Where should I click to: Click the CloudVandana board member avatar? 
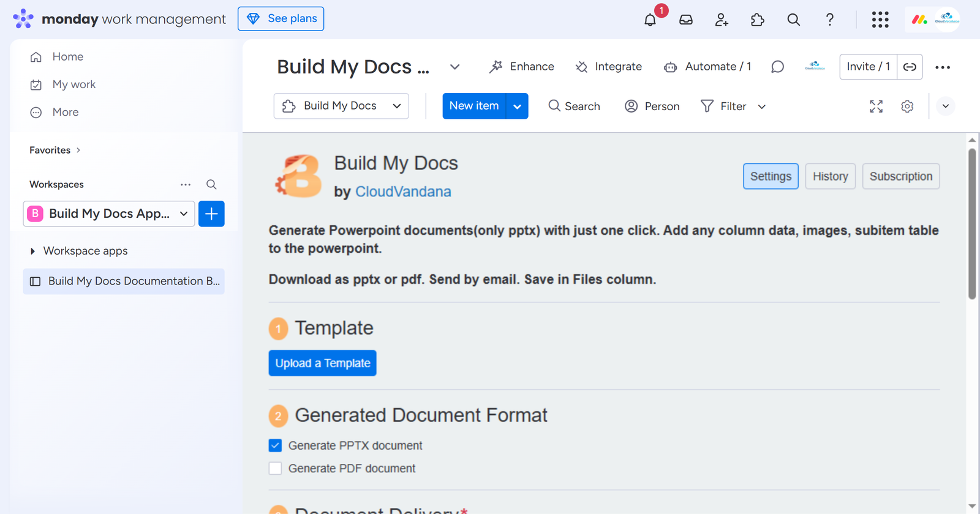(815, 67)
